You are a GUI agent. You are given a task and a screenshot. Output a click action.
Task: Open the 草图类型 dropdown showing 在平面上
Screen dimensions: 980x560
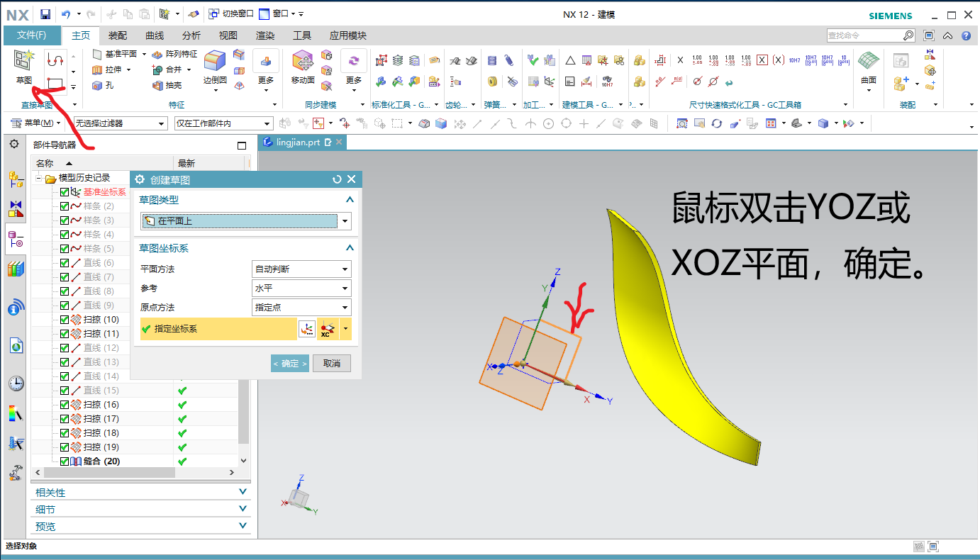click(x=246, y=221)
